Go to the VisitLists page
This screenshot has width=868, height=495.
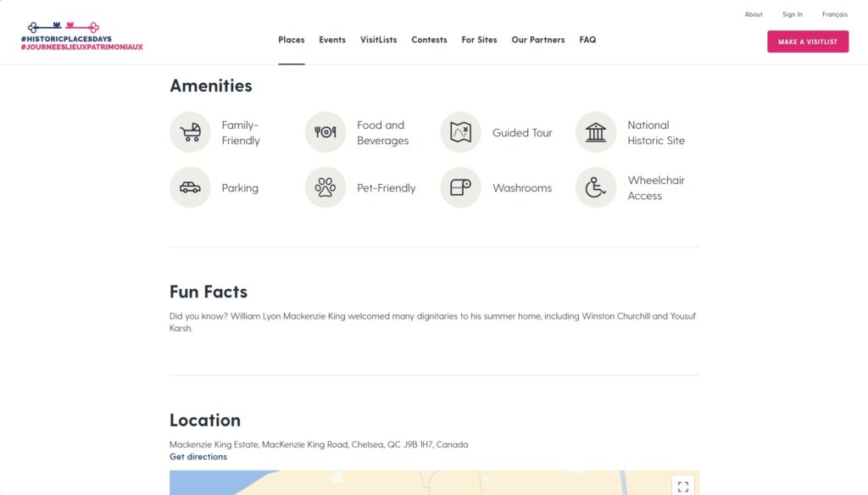coord(378,40)
